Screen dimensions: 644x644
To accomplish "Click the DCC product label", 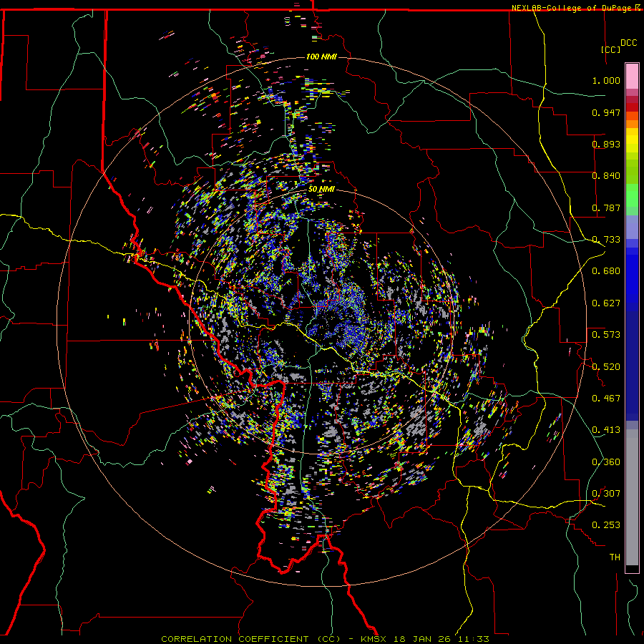I will click(628, 43).
